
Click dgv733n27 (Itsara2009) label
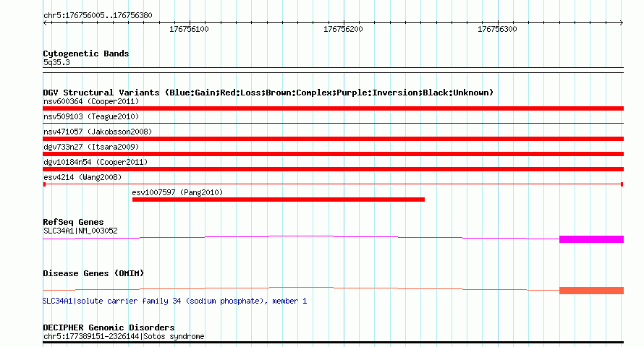pyautogui.click(x=91, y=147)
